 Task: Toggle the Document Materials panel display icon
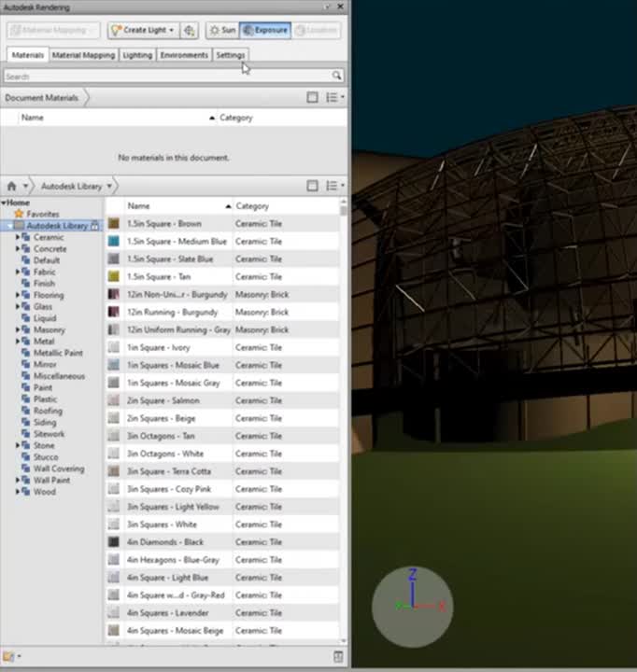point(312,97)
